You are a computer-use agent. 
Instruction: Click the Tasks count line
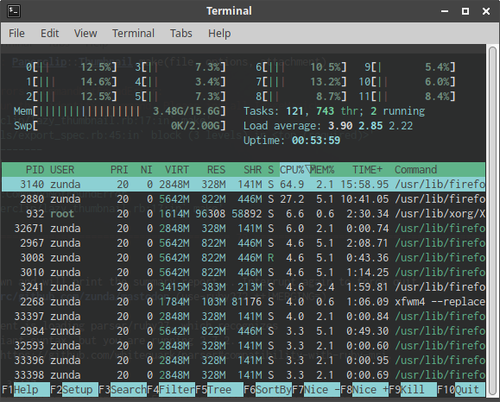click(x=334, y=111)
